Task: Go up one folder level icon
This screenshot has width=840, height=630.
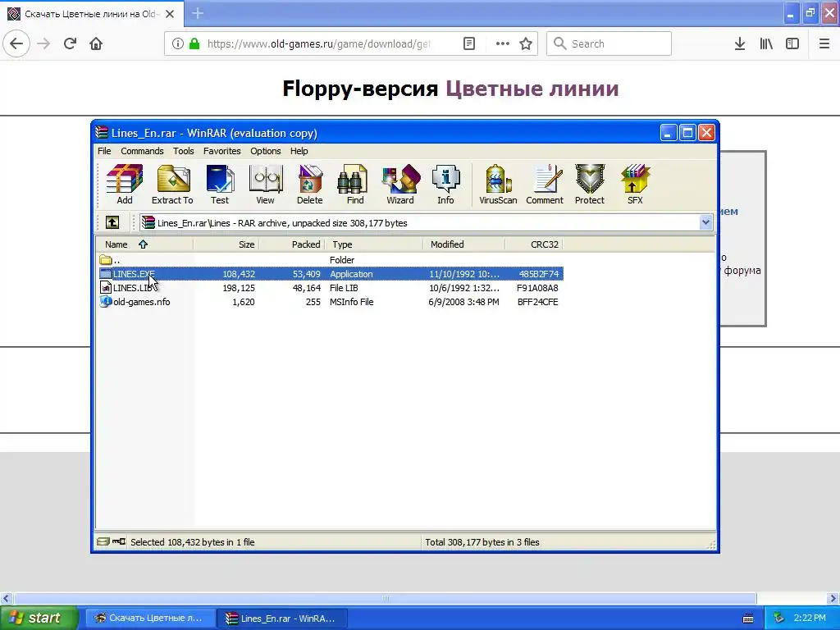Action: point(112,222)
